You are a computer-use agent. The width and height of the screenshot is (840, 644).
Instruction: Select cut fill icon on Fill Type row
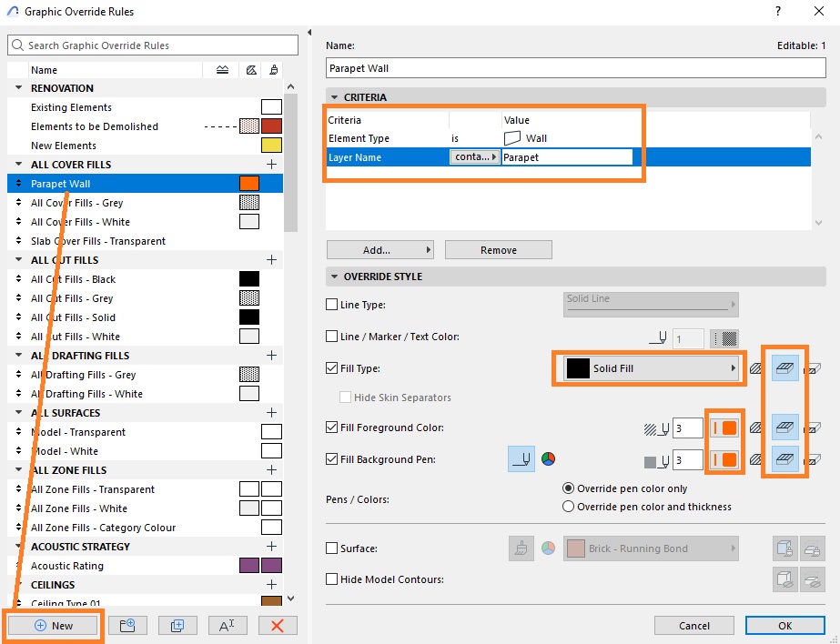(x=755, y=368)
